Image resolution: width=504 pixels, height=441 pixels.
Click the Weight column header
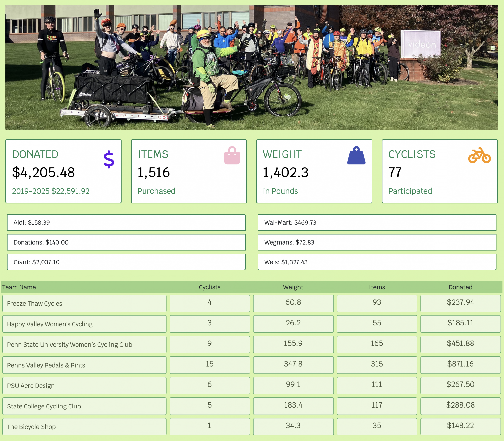(293, 287)
